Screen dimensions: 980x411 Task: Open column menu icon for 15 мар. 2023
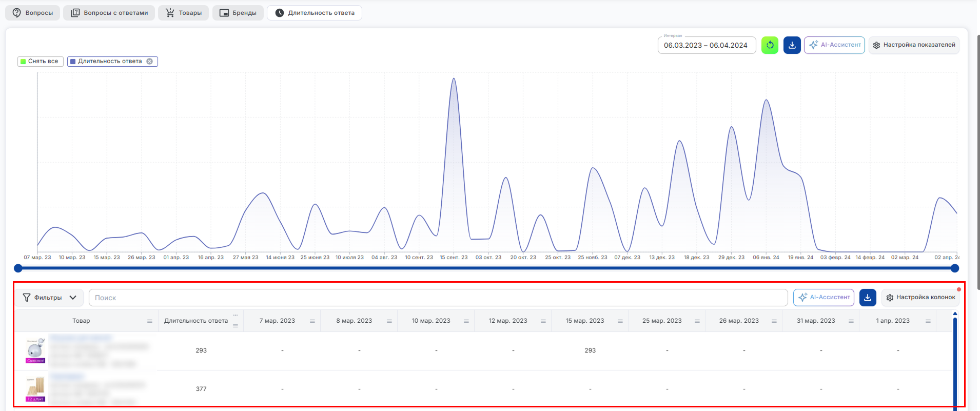(x=620, y=321)
